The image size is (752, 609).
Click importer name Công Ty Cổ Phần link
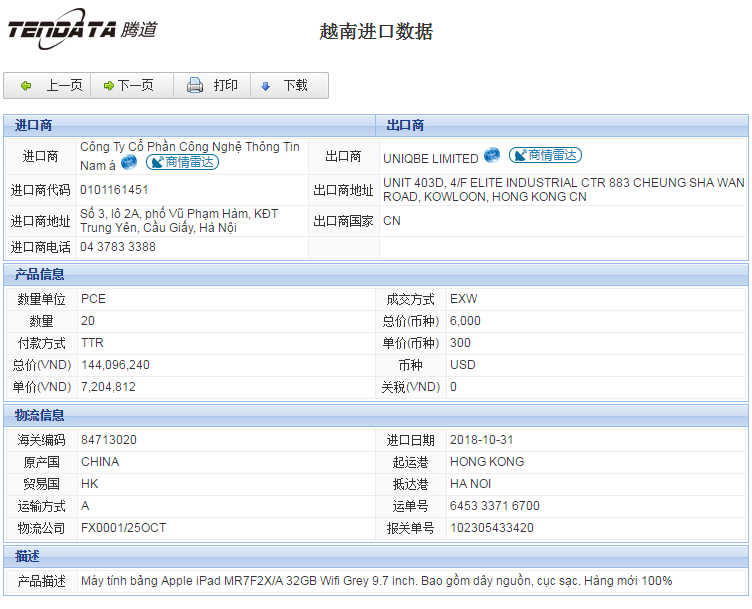[x=189, y=147]
